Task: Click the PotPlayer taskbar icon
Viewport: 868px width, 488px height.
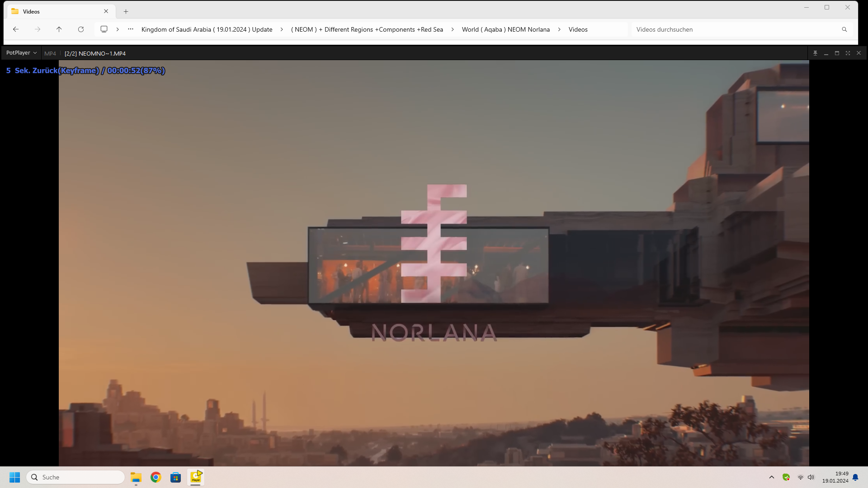Action: (196, 477)
